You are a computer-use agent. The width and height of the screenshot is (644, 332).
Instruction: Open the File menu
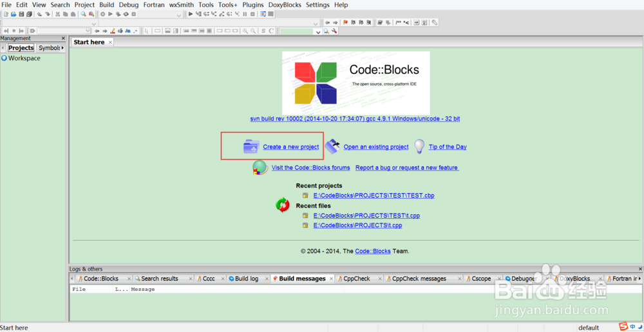[6, 5]
